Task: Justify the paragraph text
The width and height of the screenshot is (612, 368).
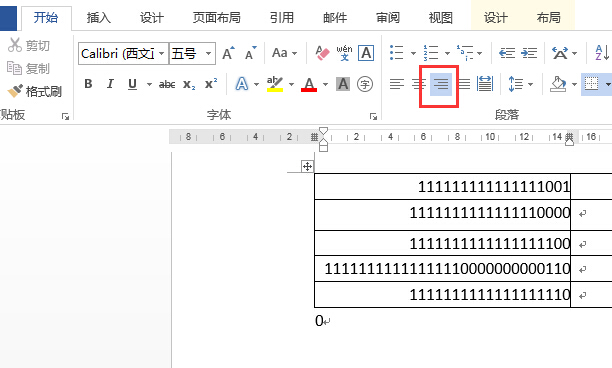Action: pyautogui.click(x=464, y=84)
